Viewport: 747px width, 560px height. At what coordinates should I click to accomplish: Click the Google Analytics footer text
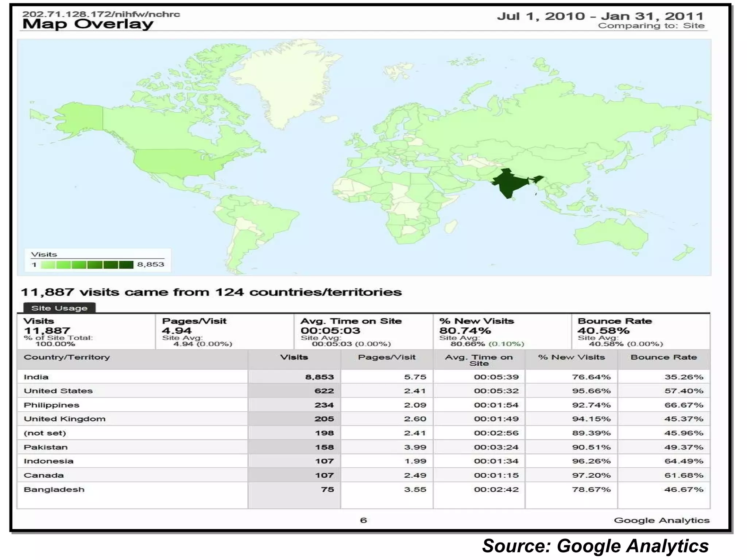point(662,520)
